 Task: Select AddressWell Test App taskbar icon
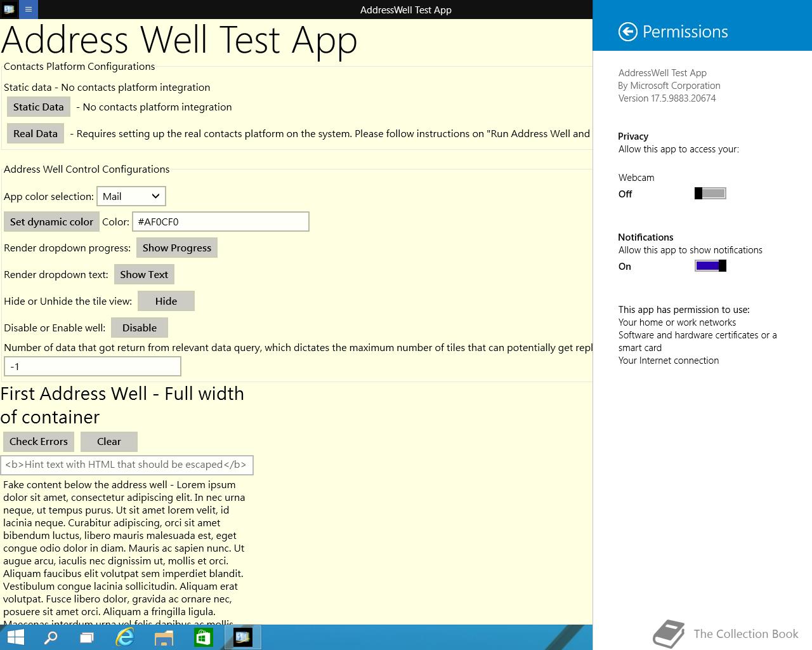(243, 637)
